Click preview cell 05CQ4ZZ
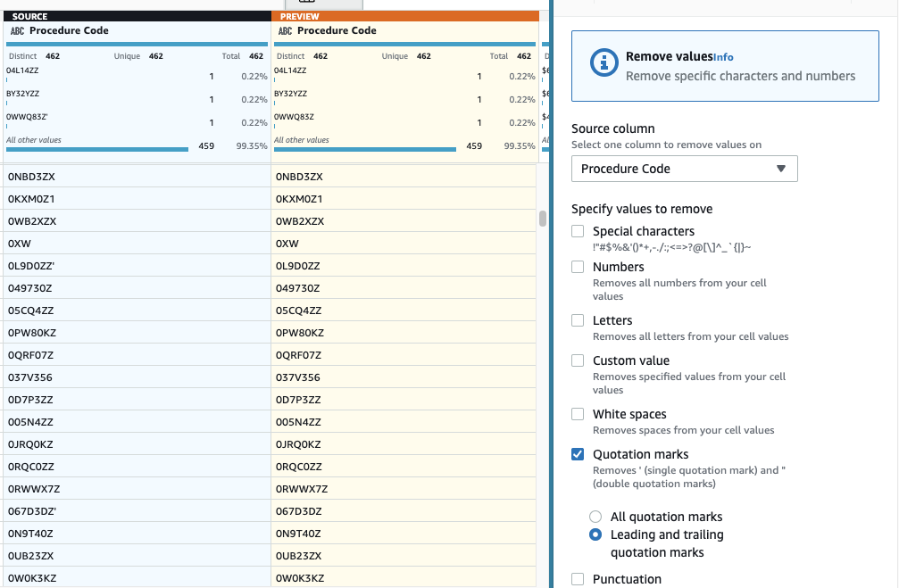 pyautogui.click(x=404, y=311)
